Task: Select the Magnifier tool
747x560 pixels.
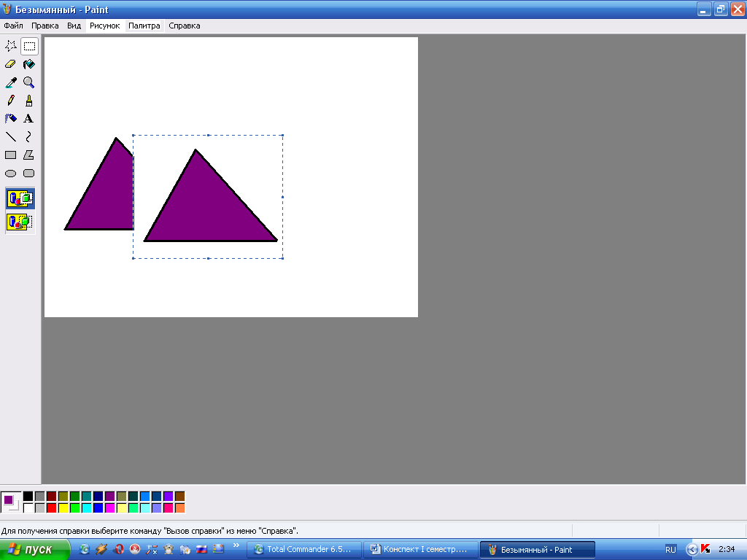Action: tap(29, 82)
